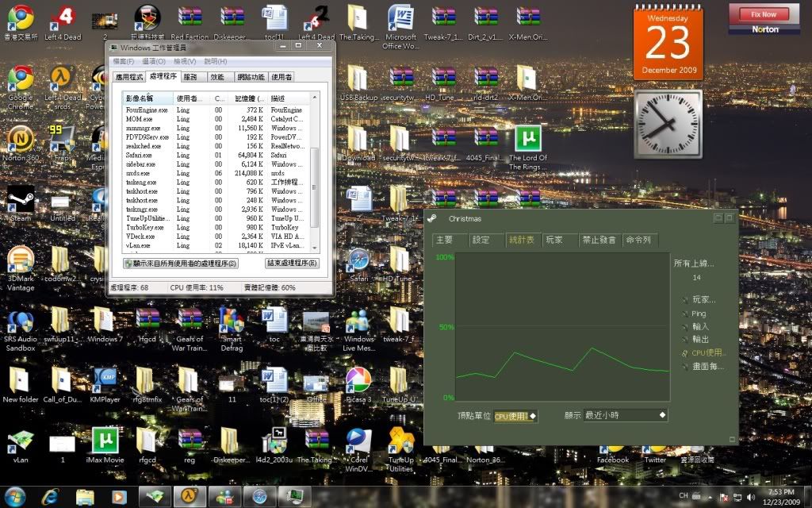Open The Lord Of The Rings torrent icon
Viewport: 812px width, 508px height.
pos(527,140)
